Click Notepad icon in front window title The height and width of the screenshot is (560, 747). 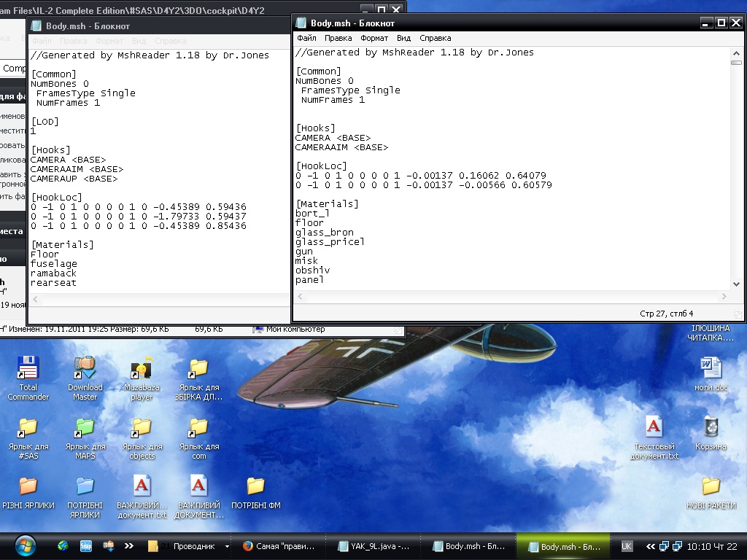tap(301, 23)
